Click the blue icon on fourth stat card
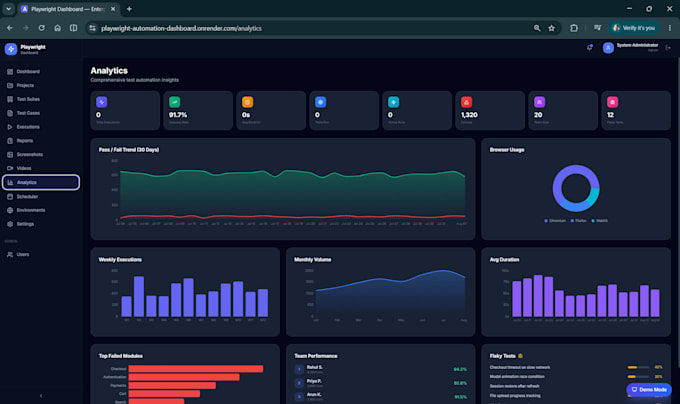Image resolution: width=680 pixels, height=404 pixels. [x=320, y=102]
